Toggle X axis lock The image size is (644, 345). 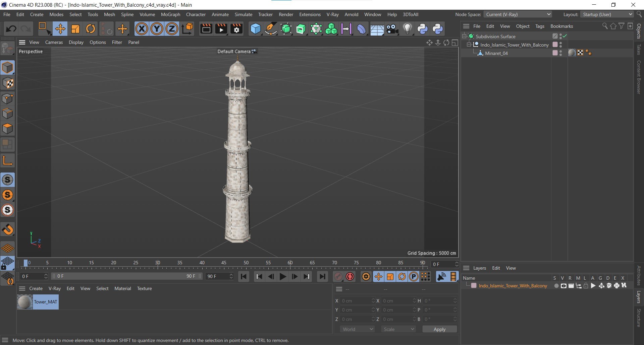[142, 29]
